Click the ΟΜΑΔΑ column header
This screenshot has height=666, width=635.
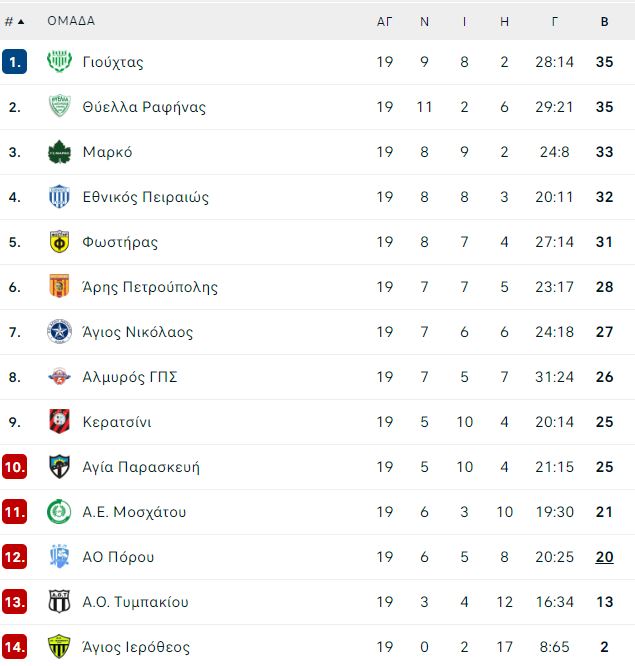[71, 21]
